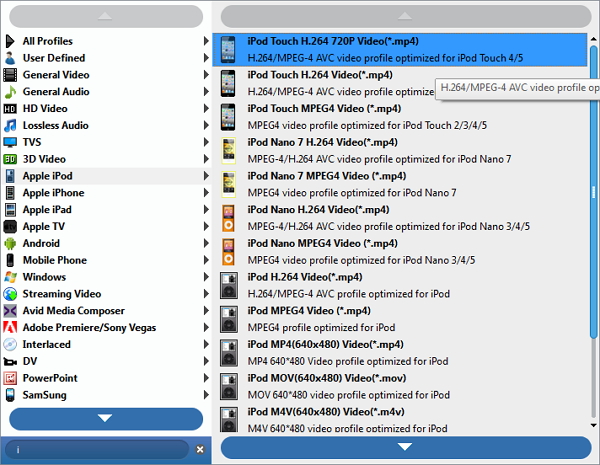Expand the SamSung submenu arrow
Image resolution: width=600 pixels, height=465 pixels.
click(x=206, y=395)
